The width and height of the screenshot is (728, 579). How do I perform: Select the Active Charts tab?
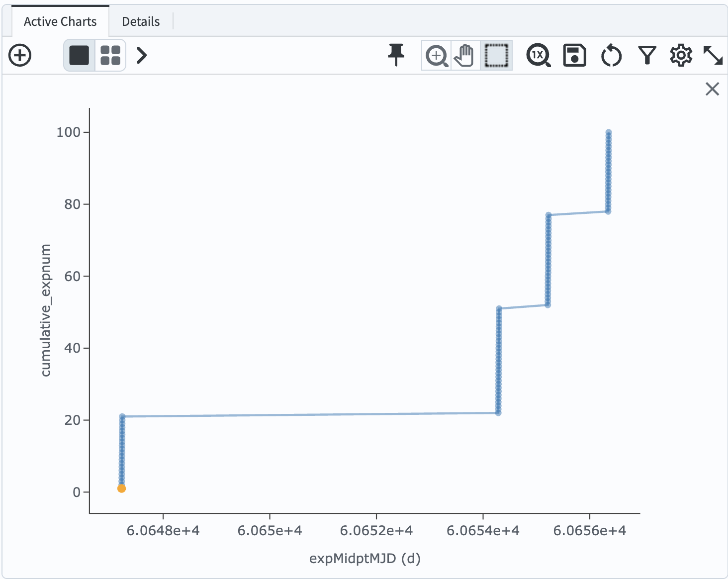tap(60, 21)
